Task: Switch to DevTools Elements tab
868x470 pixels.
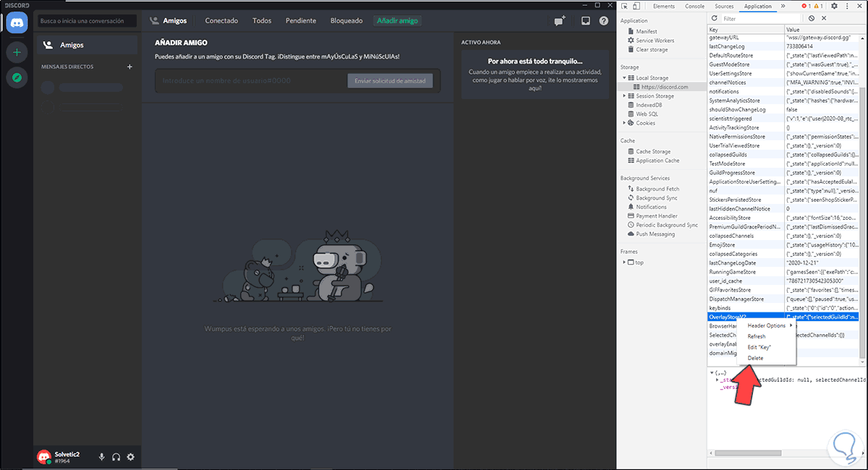Action: [x=663, y=6]
